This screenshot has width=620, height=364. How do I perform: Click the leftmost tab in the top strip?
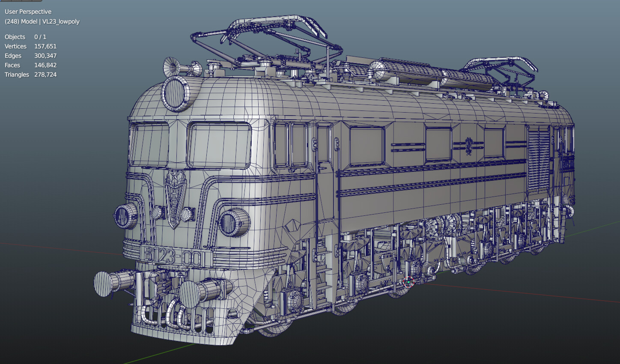point(5,1)
